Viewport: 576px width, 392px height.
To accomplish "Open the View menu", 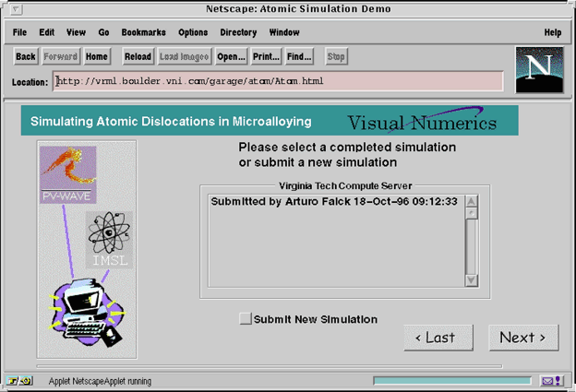I will pyautogui.click(x=76, y=32).
